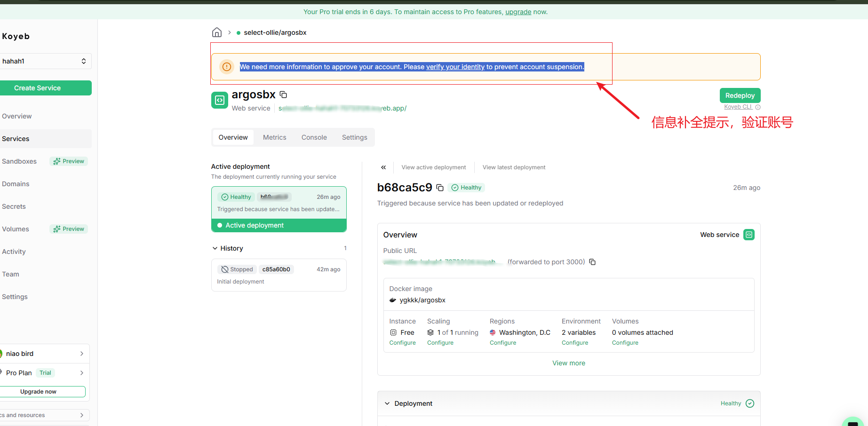Collapse the History section
The width and height of the screenshot is (868, 426).
215,248
